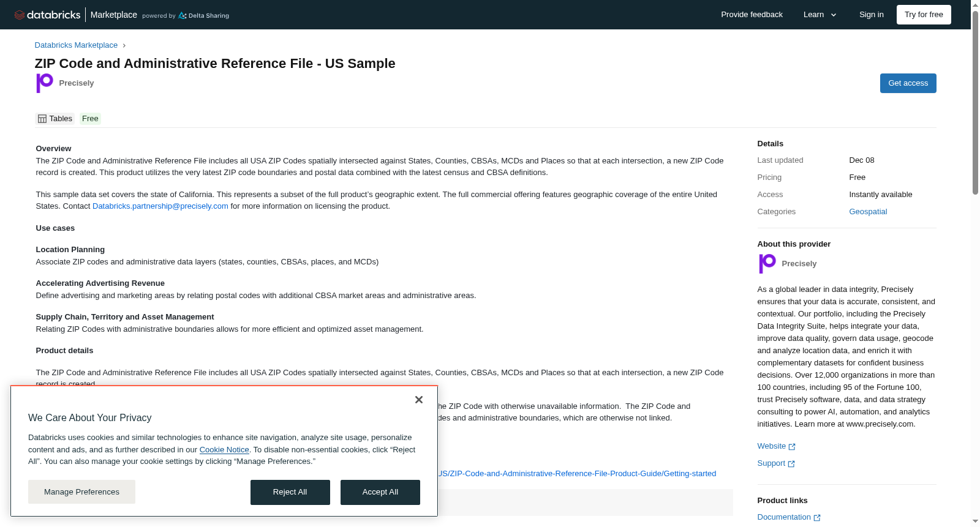Click the Location Planning heading
The height and width of the screenshot is (527, 980).
click(x=70, y=250)
